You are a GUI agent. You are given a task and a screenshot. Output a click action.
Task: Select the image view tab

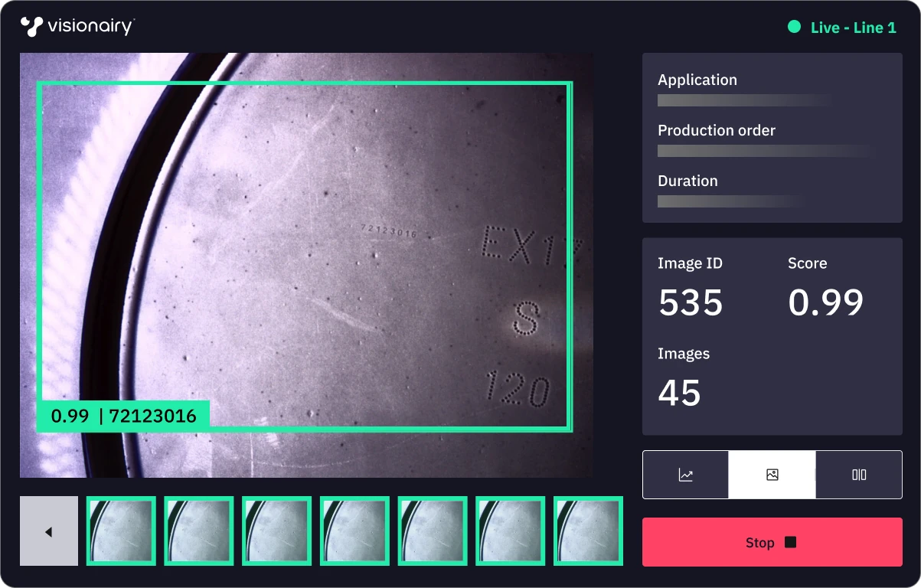pyautogui.click(x=772, y=475)
